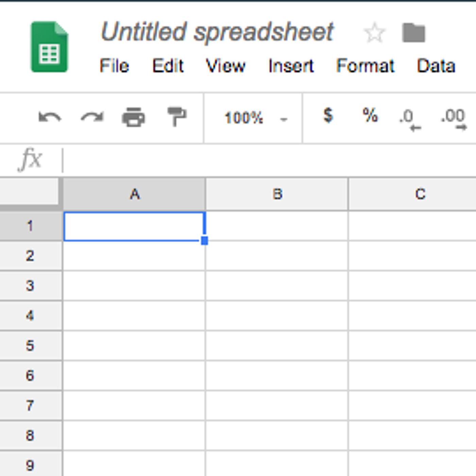The height and width of the screenshot is (476, 476).
Task: Star the Untitled spreadsheet document
Action: 374,33
